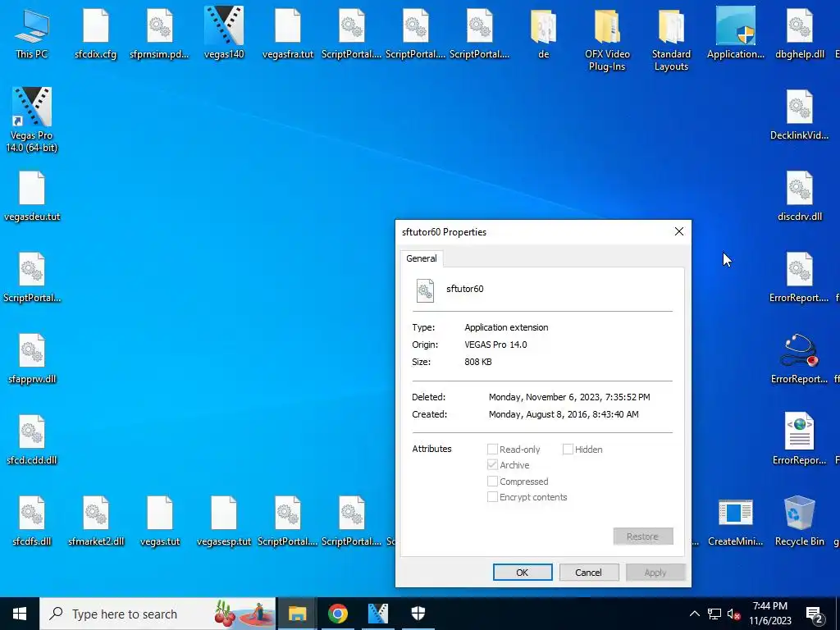Open the notification center icon
The height and width of the screenshot is (630, 840).
(x=815, y=614)
